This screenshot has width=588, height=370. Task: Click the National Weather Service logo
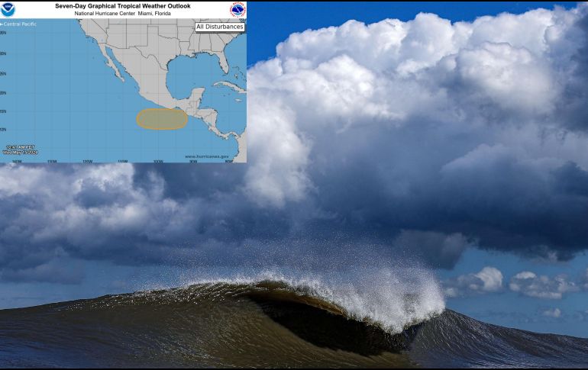(x=237, y=9)
